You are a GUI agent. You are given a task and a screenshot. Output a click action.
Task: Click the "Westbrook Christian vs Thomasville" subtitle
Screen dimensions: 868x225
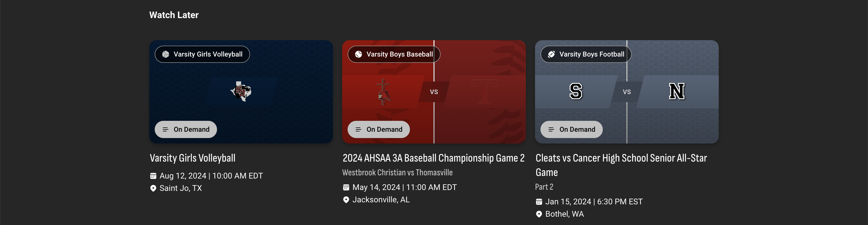tap(398, 172)
